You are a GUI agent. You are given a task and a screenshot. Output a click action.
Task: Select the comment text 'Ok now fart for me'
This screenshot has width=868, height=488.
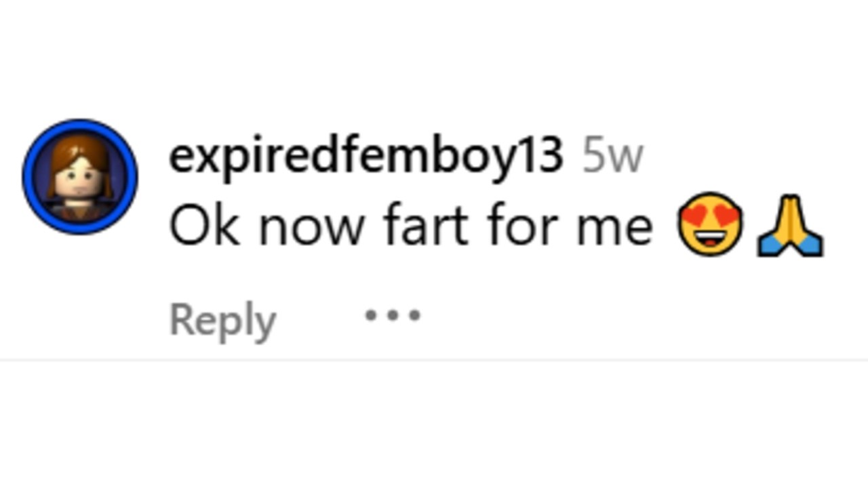(410, 226)
